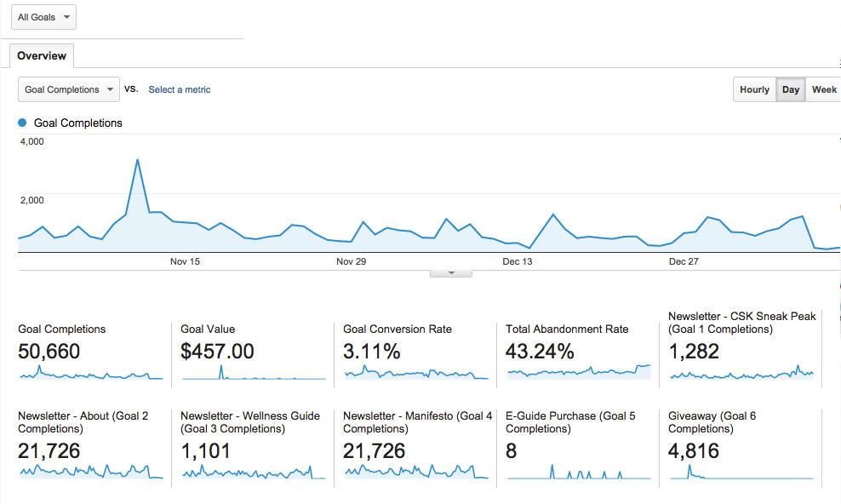The height and width of the screenshot is (504, 841).
Task: Click the Select a metric link
Action: click(x=179, y=89)
